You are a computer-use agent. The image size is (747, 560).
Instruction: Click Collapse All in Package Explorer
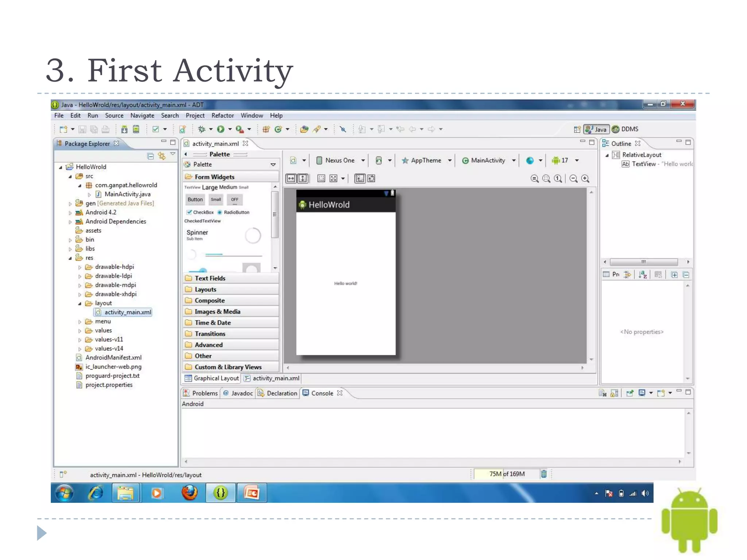[x=150, y=156]
